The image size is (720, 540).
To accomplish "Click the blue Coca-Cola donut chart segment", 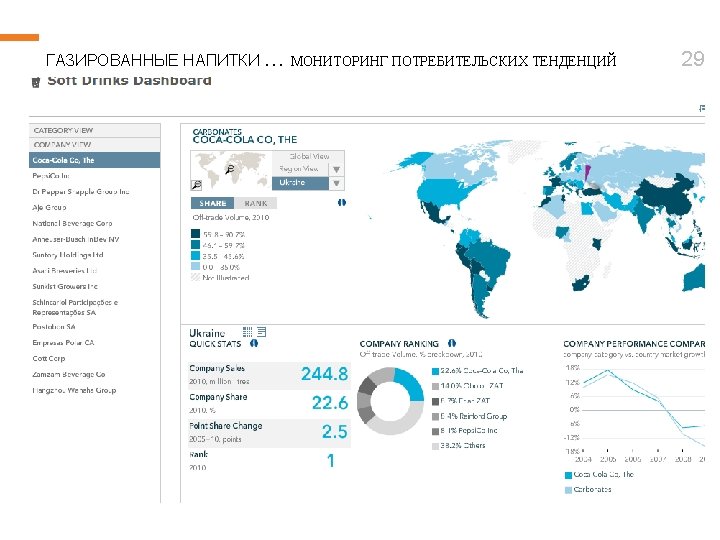I will (x=410, y=382).
